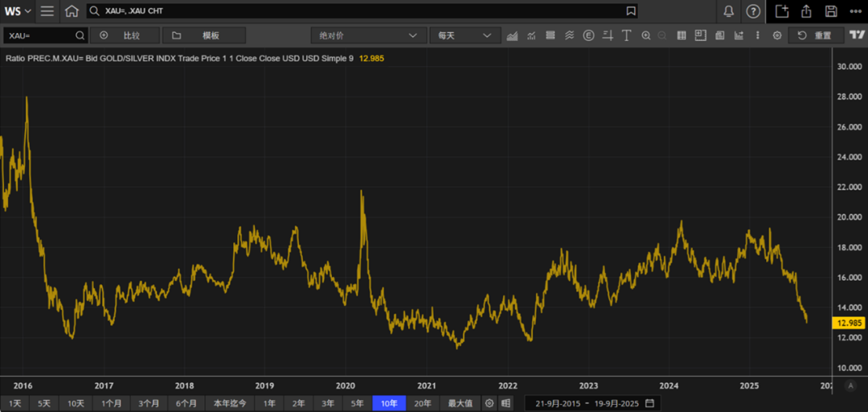Expand the WS workspace dropdown
Image resolution: width=868 pixels, height=412 pixels.
pyautogui.click(x=18, y=11)
